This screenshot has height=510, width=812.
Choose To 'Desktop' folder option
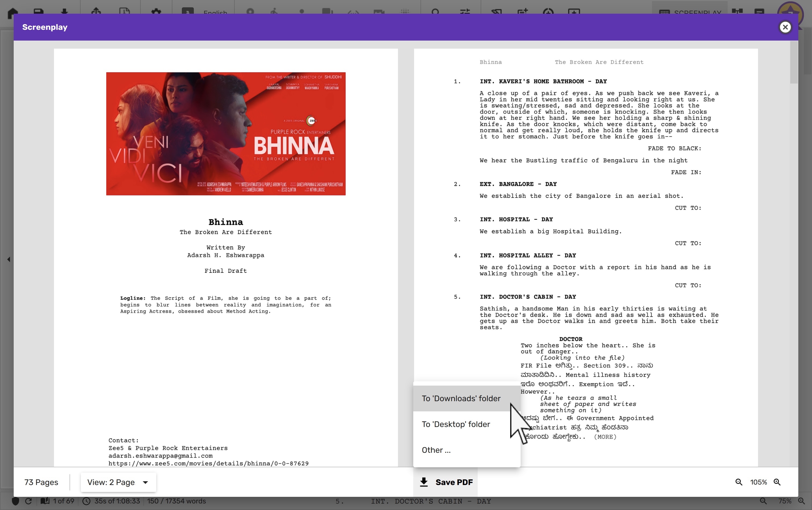point(456,424)
